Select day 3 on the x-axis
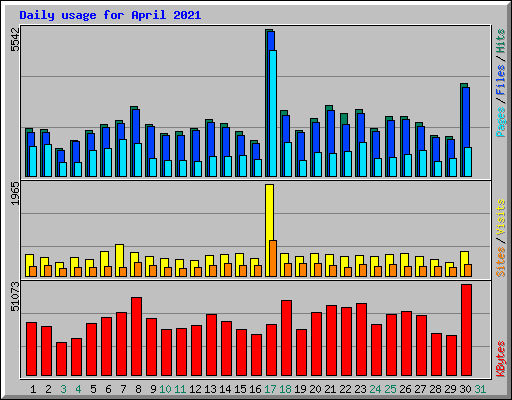512x400 pixels. coord(63,389)
